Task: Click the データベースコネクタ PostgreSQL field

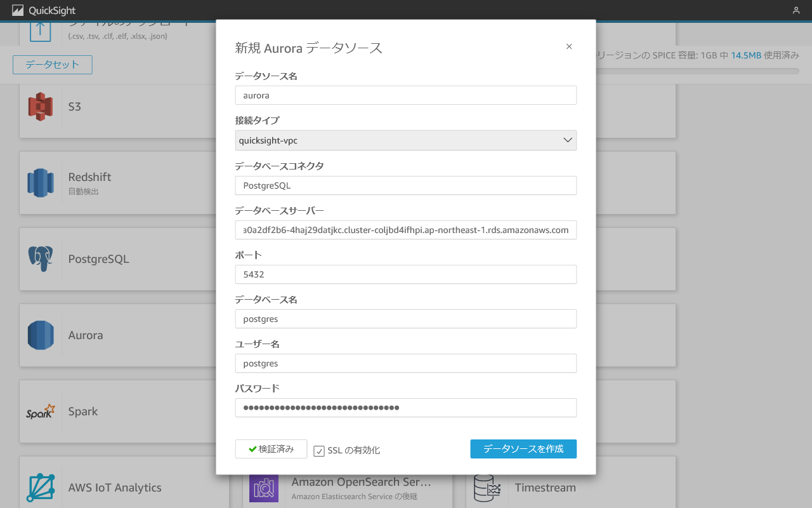Action: pyautogui.click(x=406, y=185)
